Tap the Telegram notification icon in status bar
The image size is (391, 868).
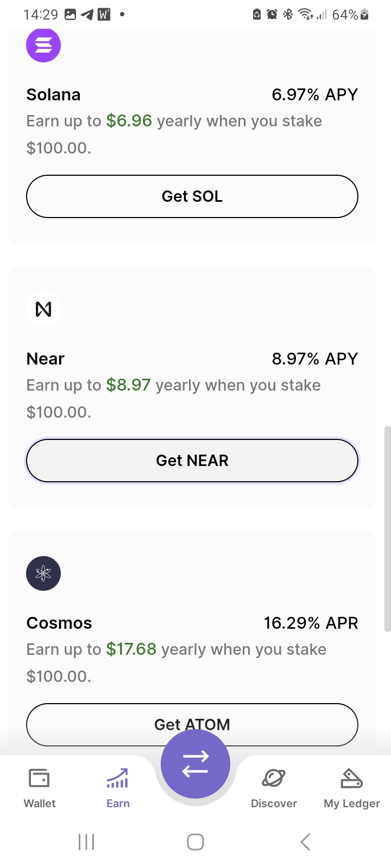click(87, 15)
